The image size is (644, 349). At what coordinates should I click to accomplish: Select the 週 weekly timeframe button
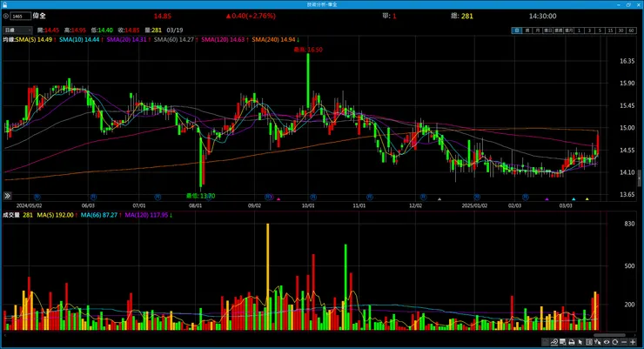pos(527,30)
